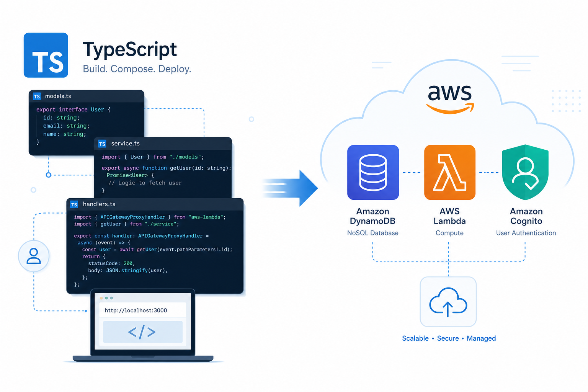Image resolution: width=588 pixels, height=392 pixels.
Task: Click the TS icon beside service.ts
Action: click(x=102, y=144)
